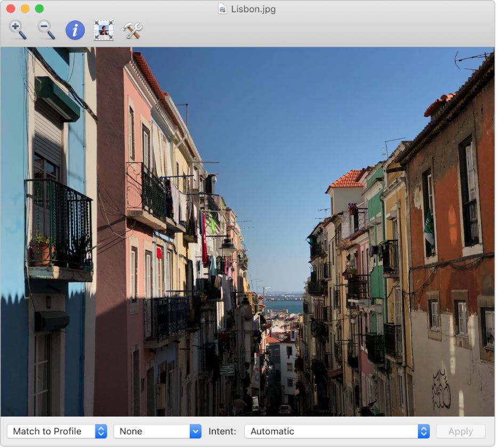Click the Lisbon.jpg proxy icon in titlebar

pos(222,9)
